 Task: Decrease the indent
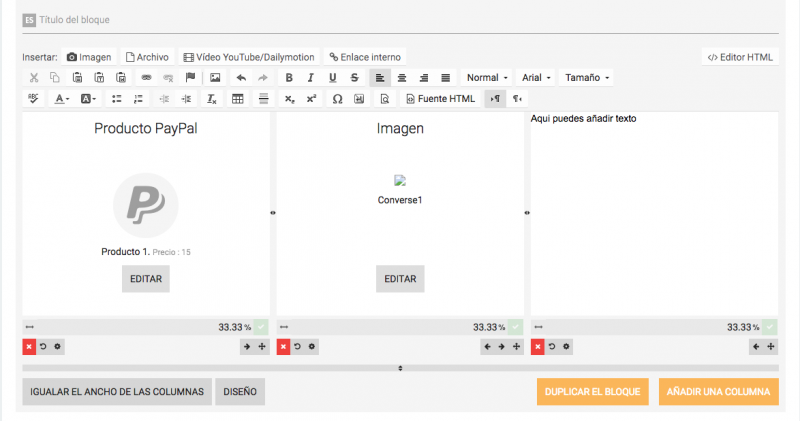164,99
